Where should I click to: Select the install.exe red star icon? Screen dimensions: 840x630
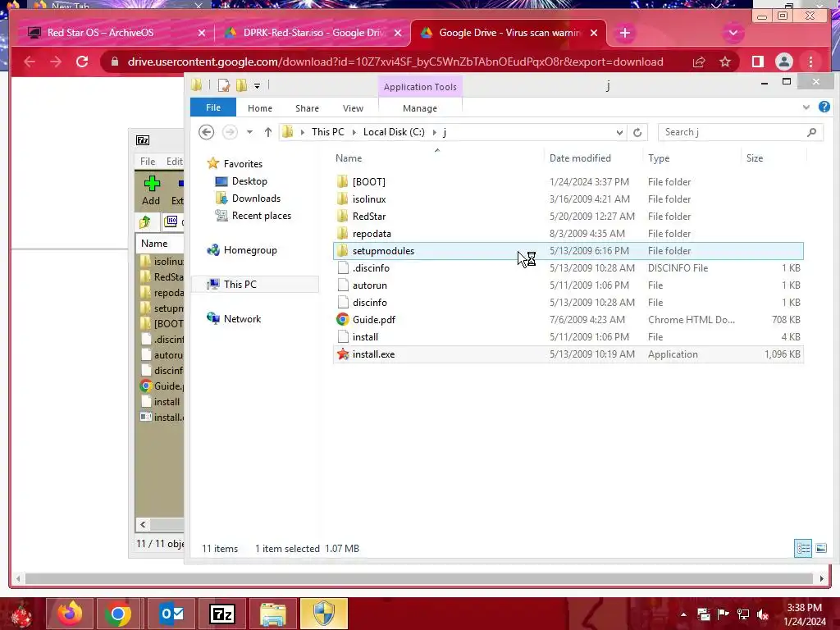click(x=342, y=354)
